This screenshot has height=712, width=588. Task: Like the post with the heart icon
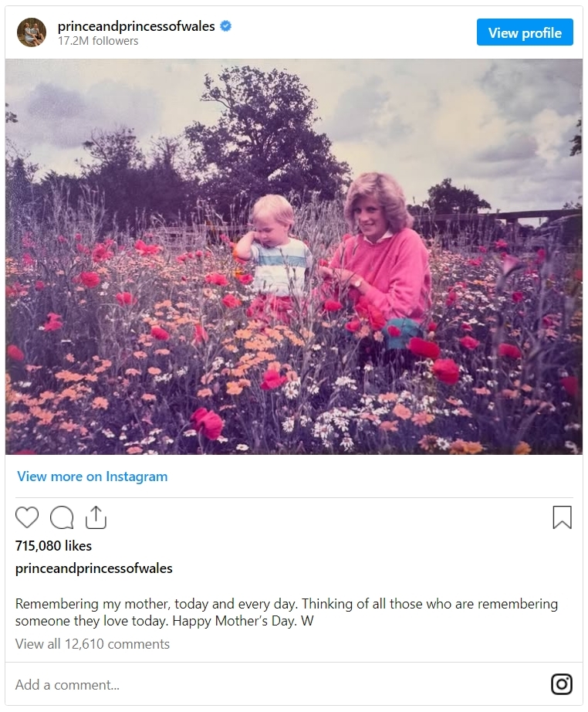pyautogui.click(x=27, y=517)
